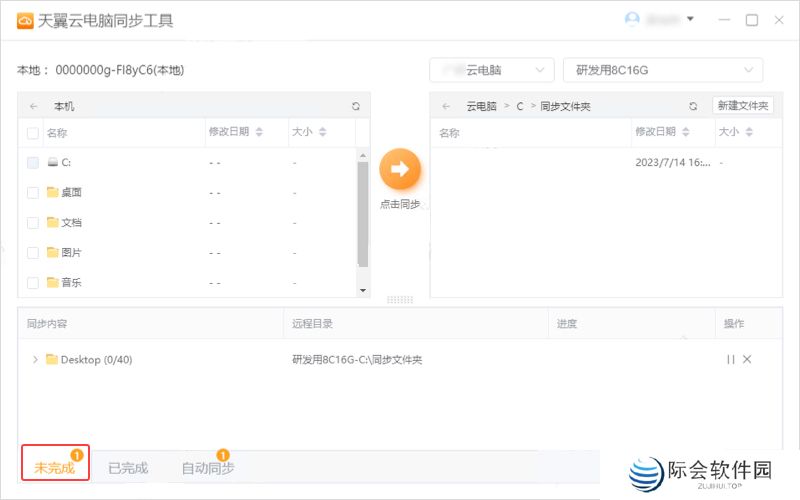This screenshot has height=500, width=800.
Task: Check the 音乐 folder checkbox
Action: [33, 283]
